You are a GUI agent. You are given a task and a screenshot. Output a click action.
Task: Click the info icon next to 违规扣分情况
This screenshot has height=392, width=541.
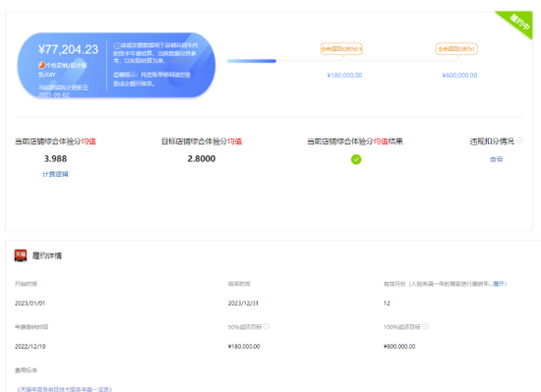point(519,140)
